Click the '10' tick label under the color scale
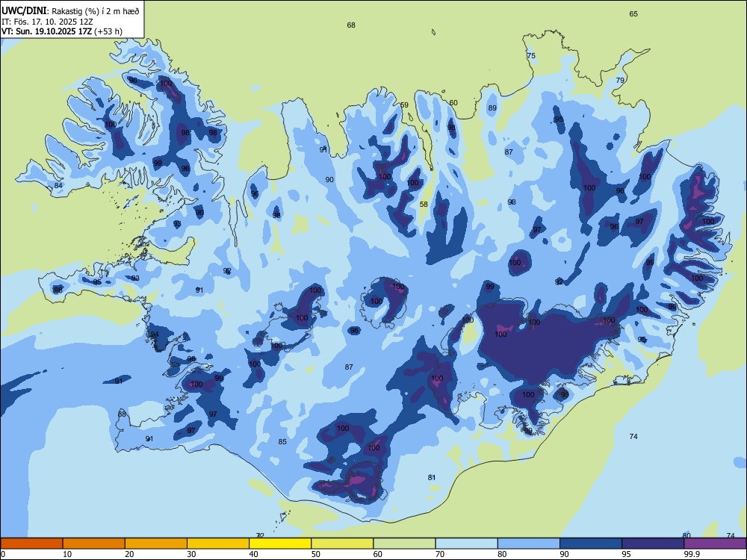747x560 pixels. click(x=67, y=554)
